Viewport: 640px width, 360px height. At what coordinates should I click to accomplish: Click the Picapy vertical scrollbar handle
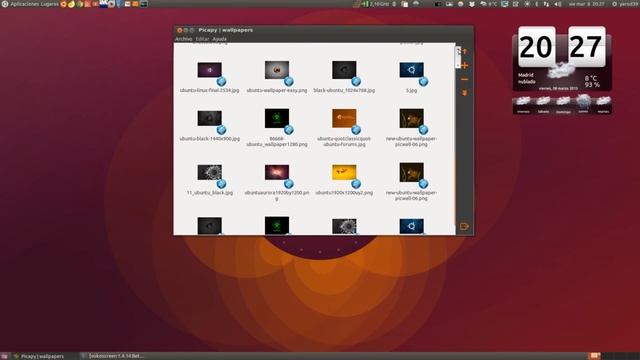[x=458, y=57]
